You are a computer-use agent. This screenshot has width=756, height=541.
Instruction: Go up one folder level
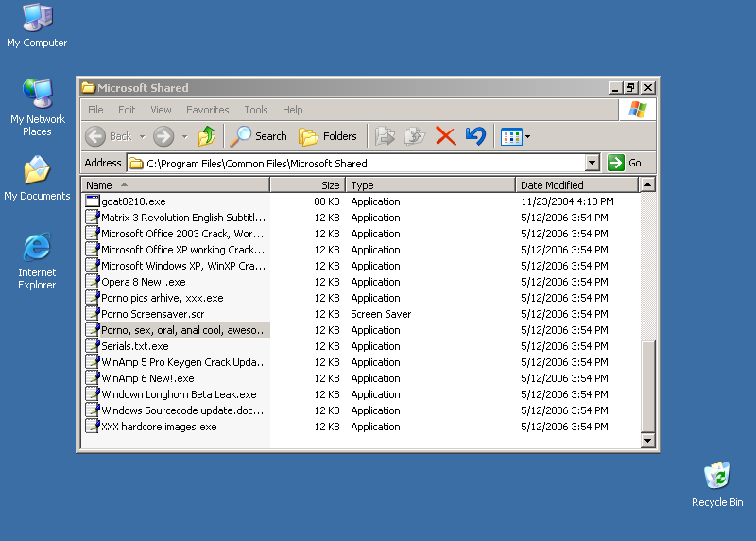[x=207, y=136]
